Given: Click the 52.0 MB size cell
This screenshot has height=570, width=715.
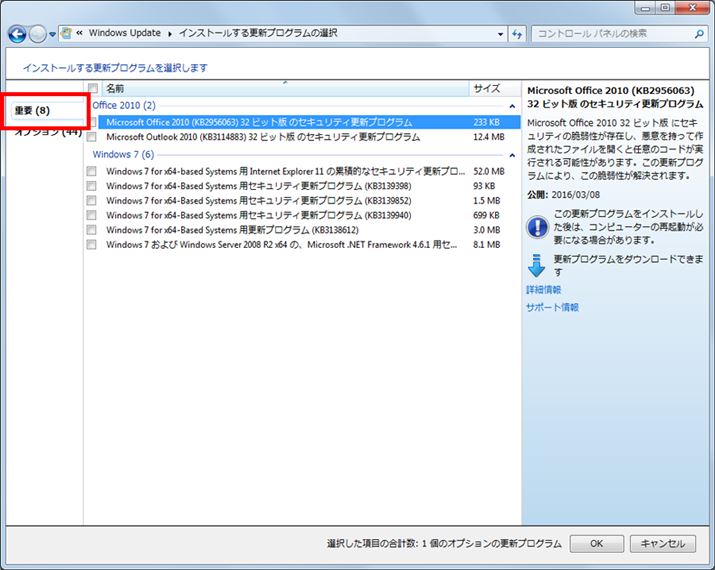Looking at the screenshot, I should coord(489,171).
